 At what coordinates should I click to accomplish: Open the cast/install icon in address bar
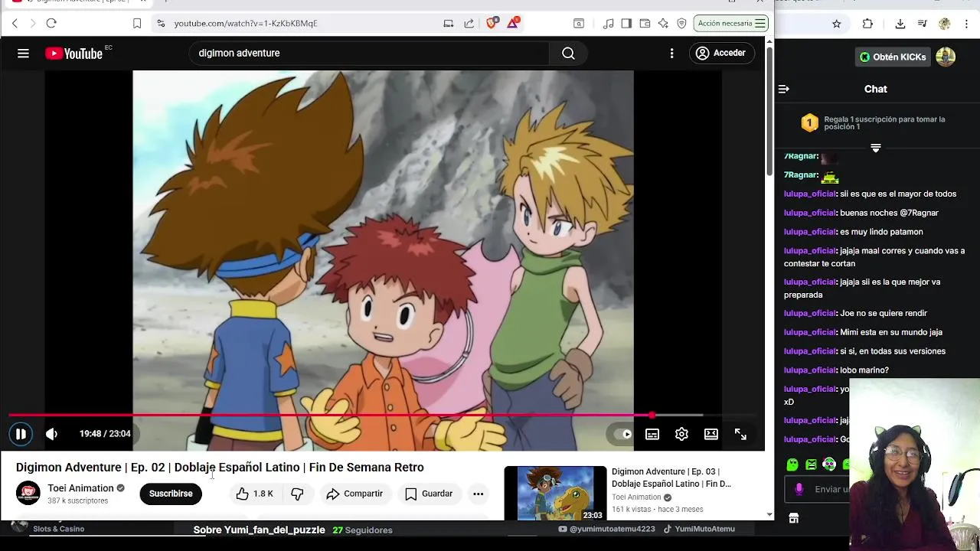click(x=449, y=23)
